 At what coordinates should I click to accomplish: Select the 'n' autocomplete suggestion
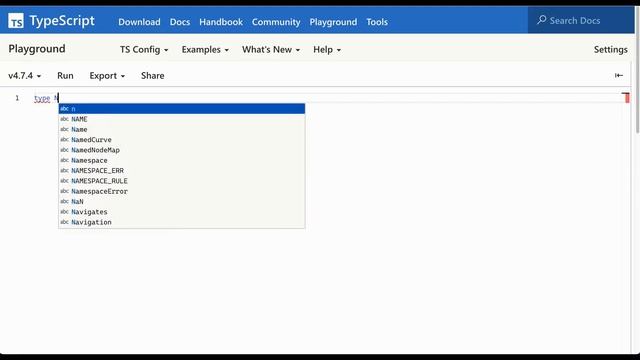182,109
